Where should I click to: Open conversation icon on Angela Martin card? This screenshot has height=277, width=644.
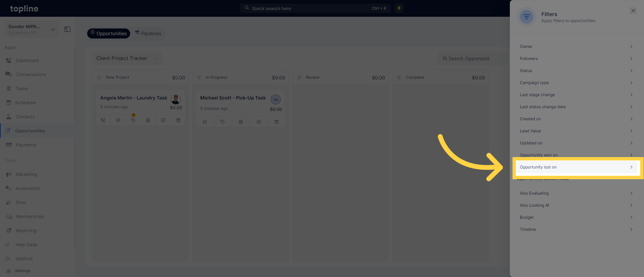118,120
